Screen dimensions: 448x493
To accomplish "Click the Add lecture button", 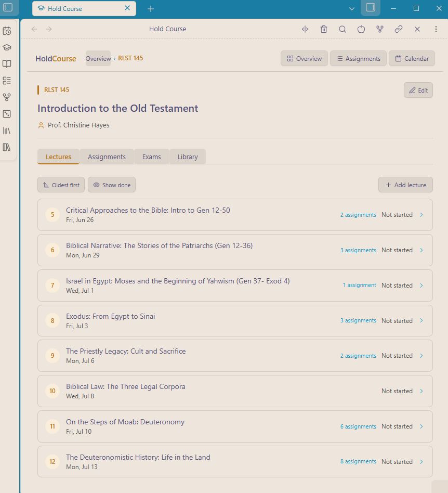I will click(x=405, y=185).
